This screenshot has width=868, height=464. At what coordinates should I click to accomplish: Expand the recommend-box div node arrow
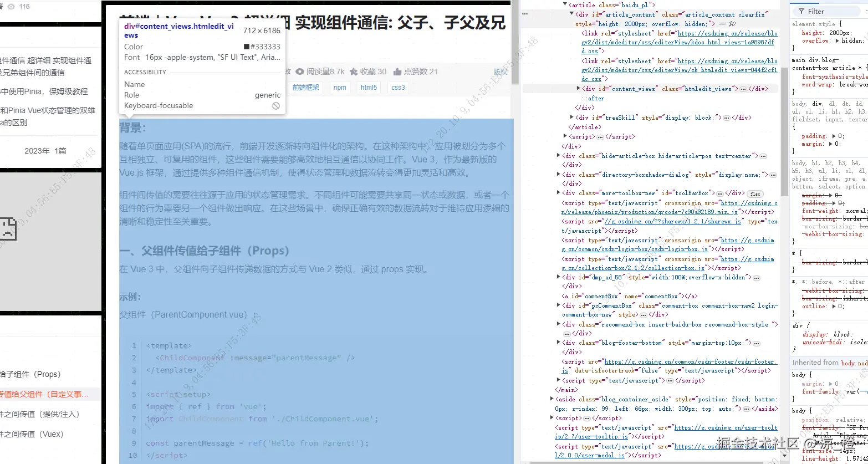pos(559,324)
